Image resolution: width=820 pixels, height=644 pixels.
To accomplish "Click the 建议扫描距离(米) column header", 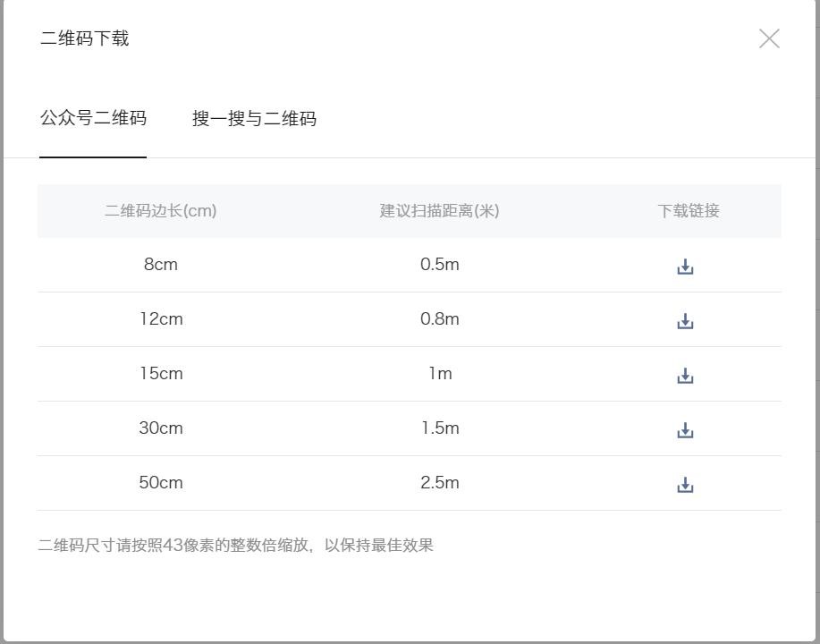I will pyautogui.click(x=439, y=211).
